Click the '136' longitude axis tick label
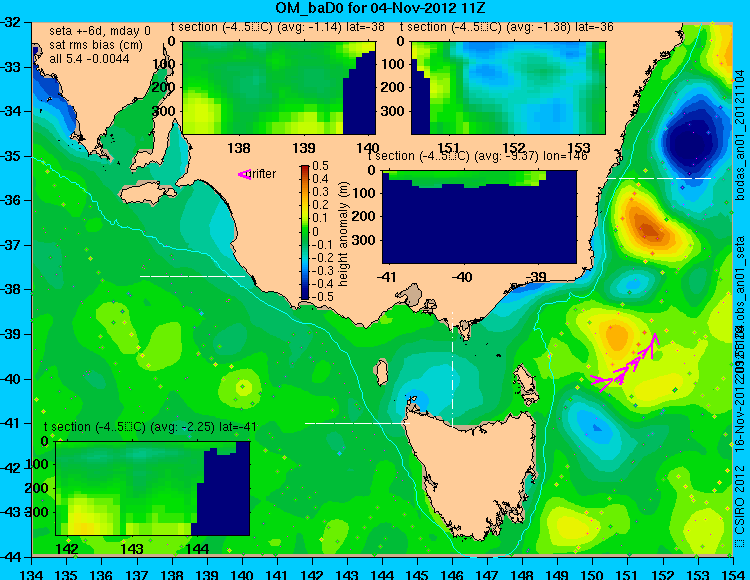 tap(102, 574)
